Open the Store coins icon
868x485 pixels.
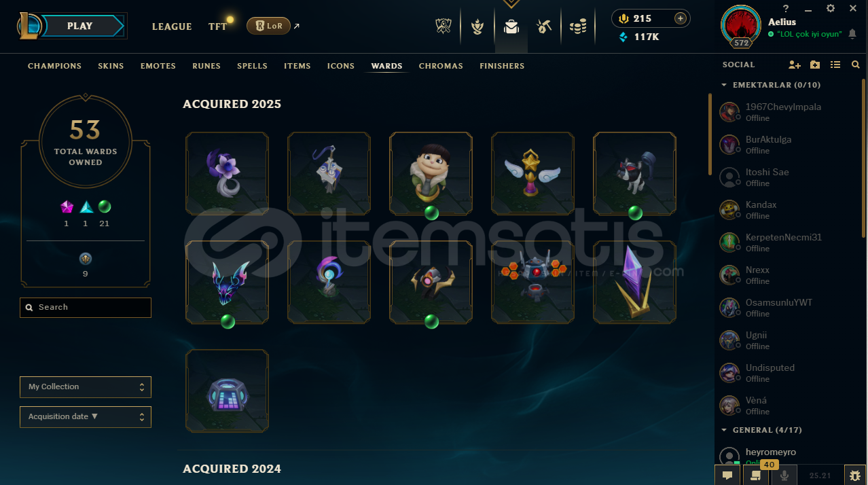[578, 26]
